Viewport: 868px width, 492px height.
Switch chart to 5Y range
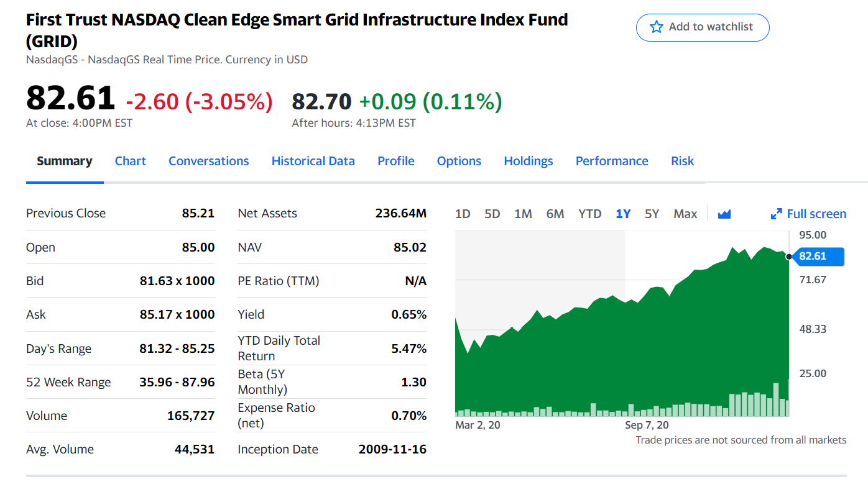(652, 214)
